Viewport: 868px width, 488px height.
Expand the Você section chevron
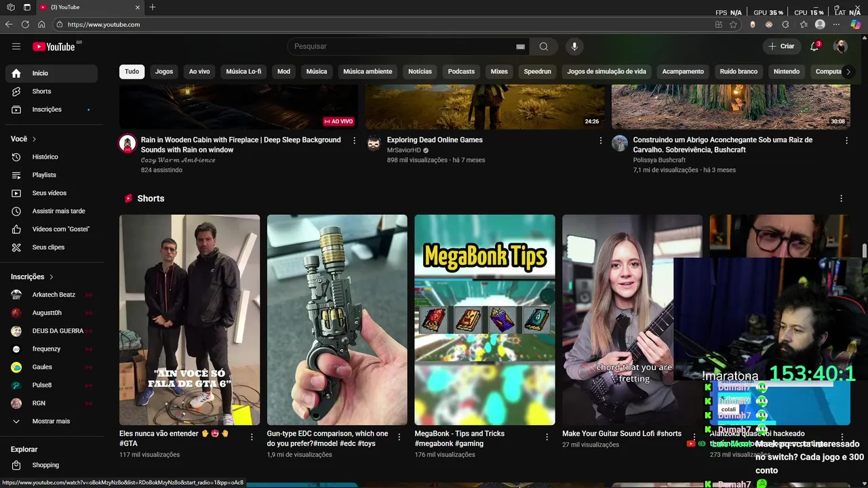click(x=35, y=139)
